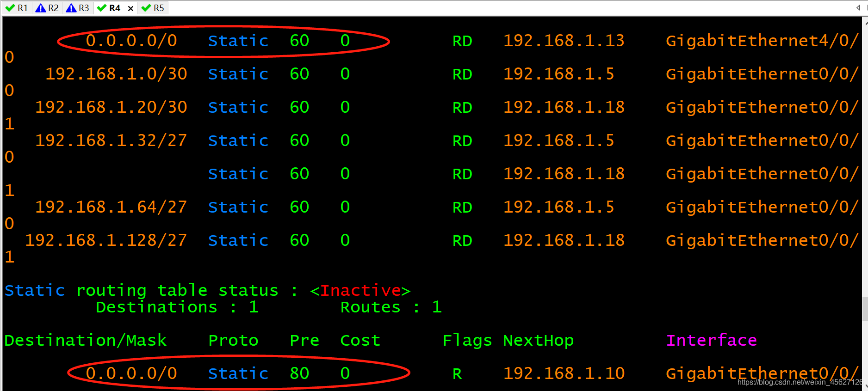Click the 0.0.0.0/0 route with preference 60
The image size is (868, 391).
[x=131, y=41]
